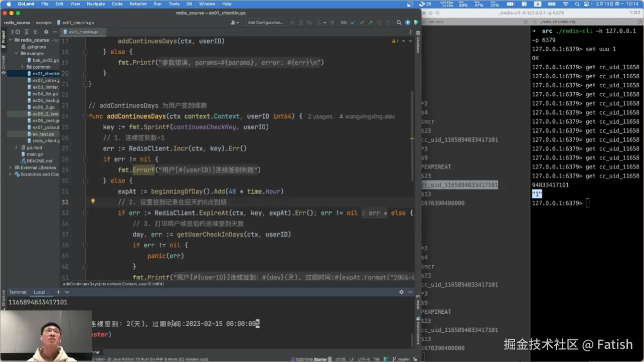The image size is (644, 362).
Task: Open the Structure tool window sidebar
Action: click(3, 298)
